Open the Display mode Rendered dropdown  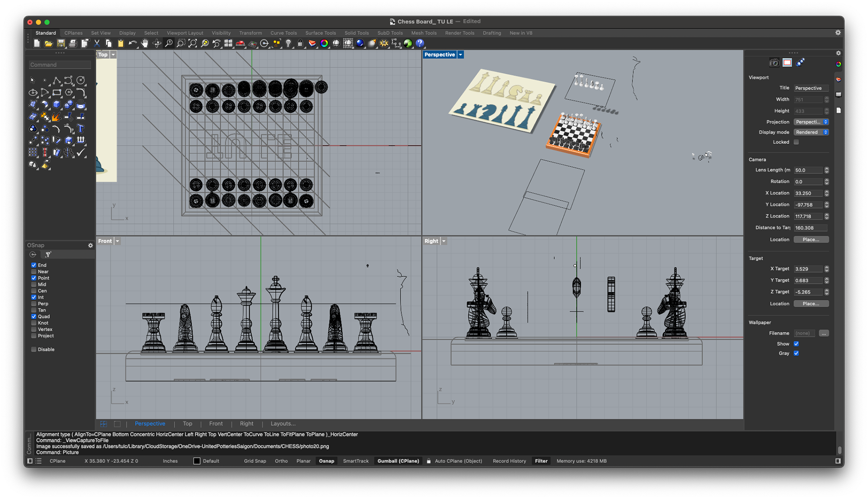(811, 132)
